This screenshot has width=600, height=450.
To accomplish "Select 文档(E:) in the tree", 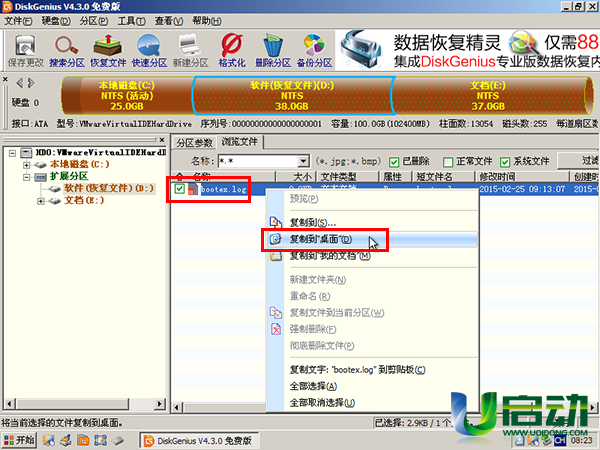I will (x=84, y=201).
